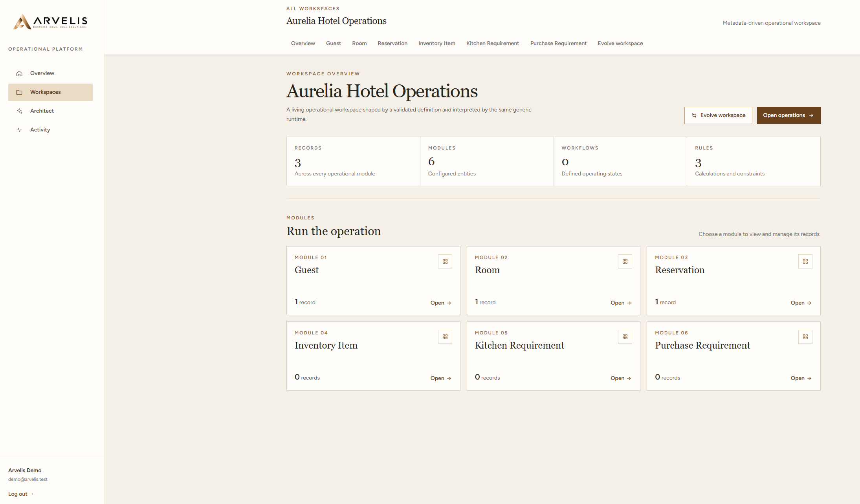The image size is (860, 504).
Task: Click the Modules stat card
Action: click(x=487, y=161)
